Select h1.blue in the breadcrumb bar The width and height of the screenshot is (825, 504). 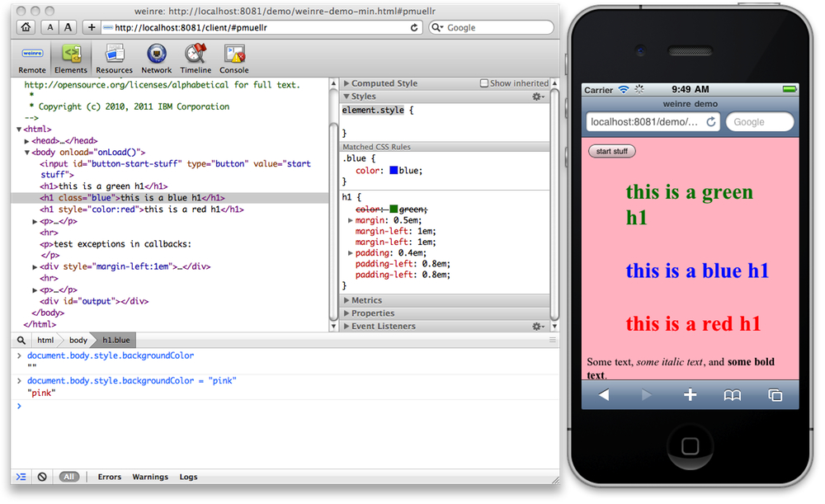click(115, 339)
